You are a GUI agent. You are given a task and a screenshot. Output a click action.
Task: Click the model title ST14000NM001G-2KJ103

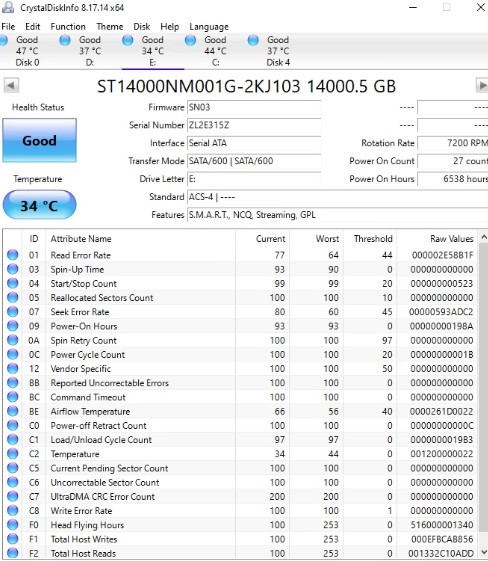tap(199, 87)
